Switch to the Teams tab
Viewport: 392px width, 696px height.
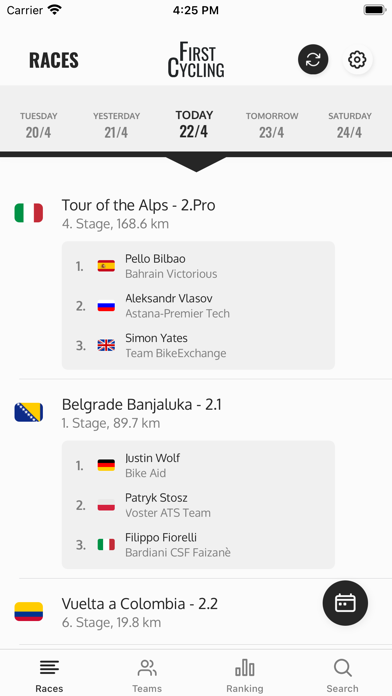(147, 676)
